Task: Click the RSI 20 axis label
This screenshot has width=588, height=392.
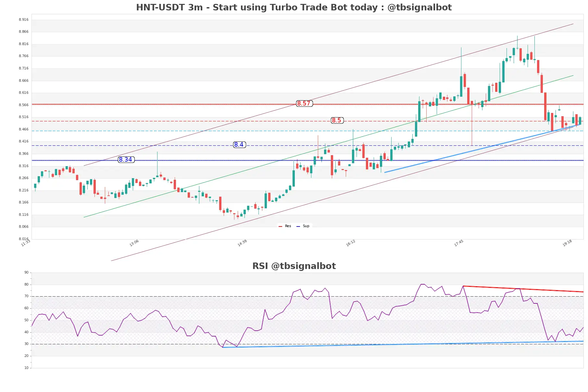Action: tap(27, 356)
